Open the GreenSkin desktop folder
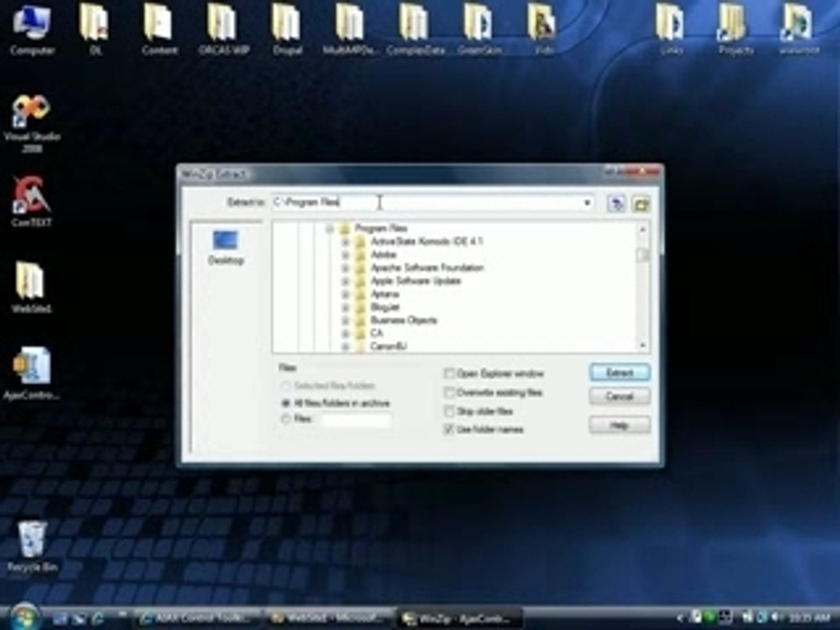This screenshot has width=840, height=630. click(x=479, y=30)
